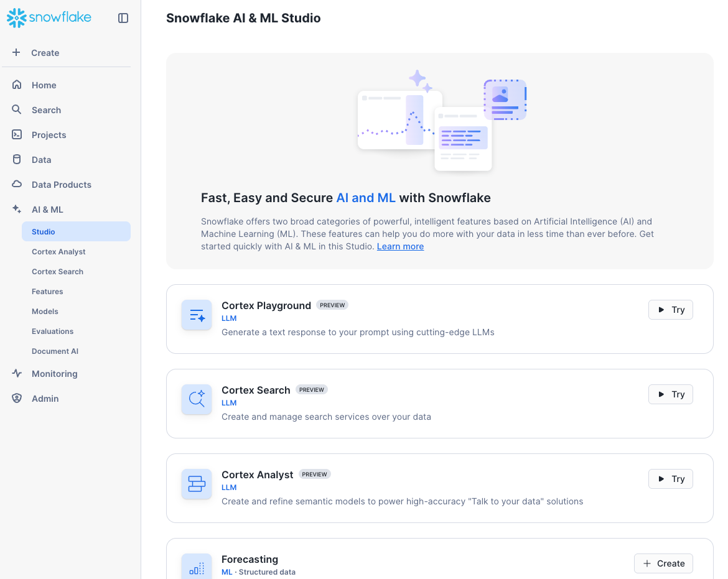This screenshot has height=579, width=728.
Task: Click the Cortex Search card icon
Action: [x=197, y=399]
